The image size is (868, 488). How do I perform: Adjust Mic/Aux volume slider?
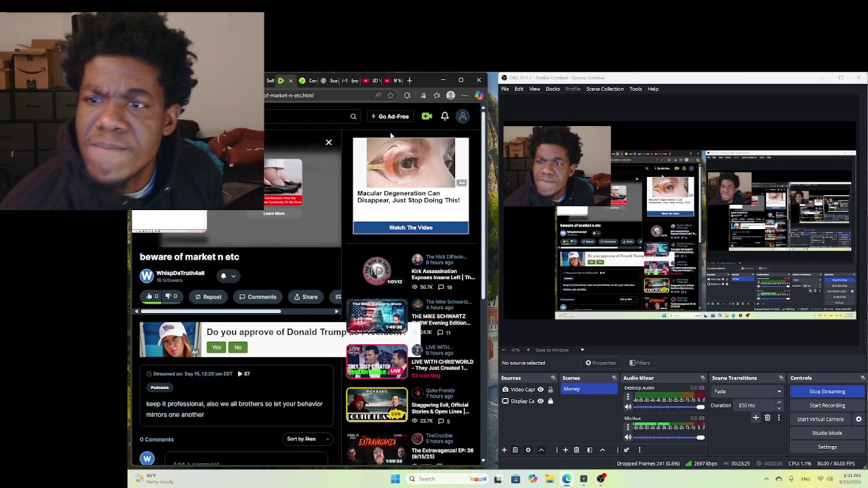(x=669, y=437)
